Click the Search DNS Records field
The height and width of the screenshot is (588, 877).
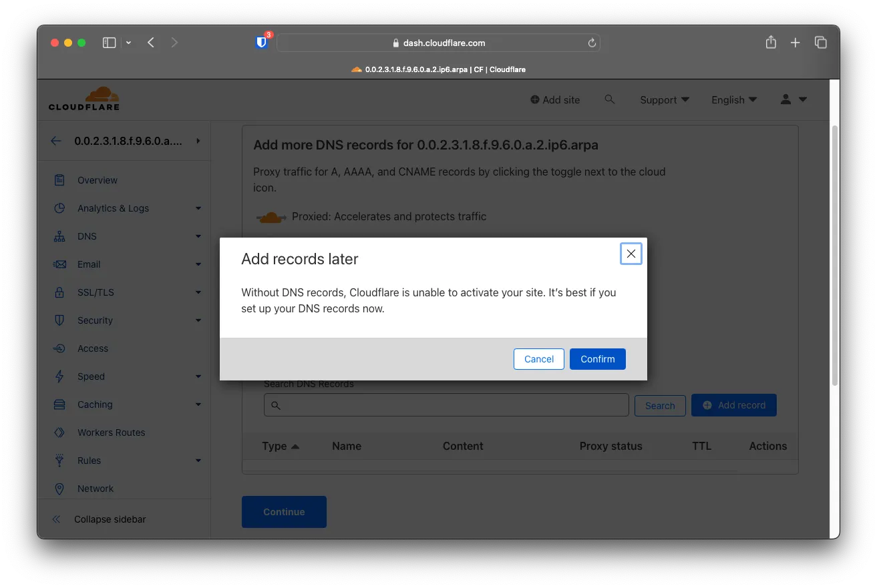click(446, 405)
